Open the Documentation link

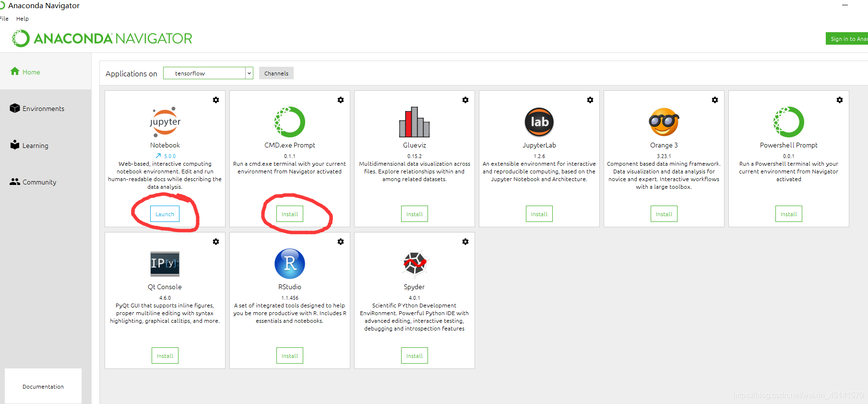(43, 386)
